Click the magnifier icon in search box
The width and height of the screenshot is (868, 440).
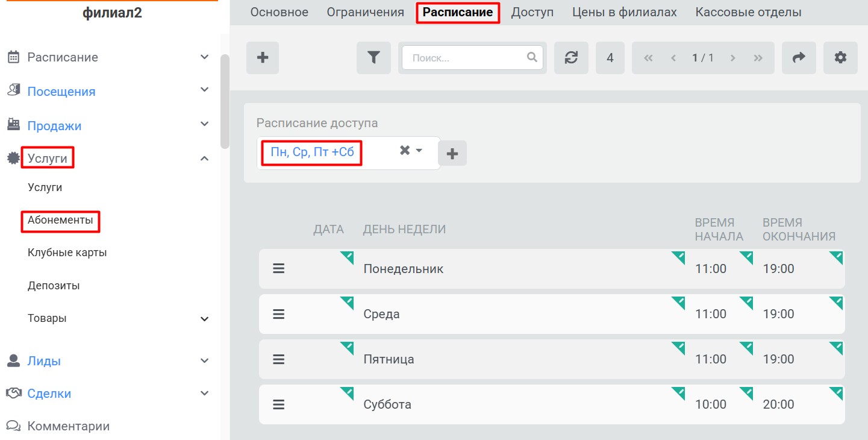(532, 57)
